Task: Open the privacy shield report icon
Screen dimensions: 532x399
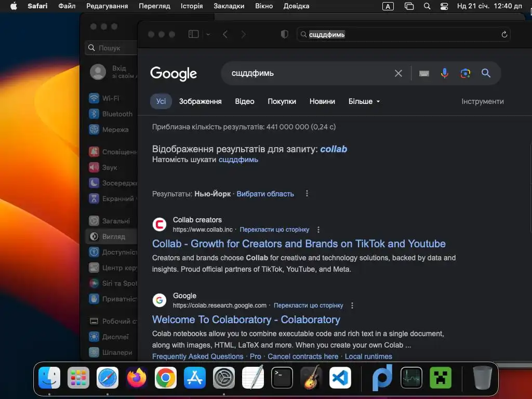Action: (x=284, y=34)
